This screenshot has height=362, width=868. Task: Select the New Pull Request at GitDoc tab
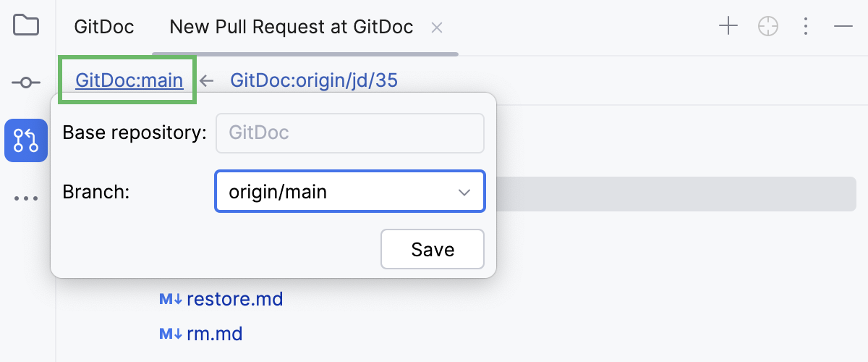tap(291, 28)
